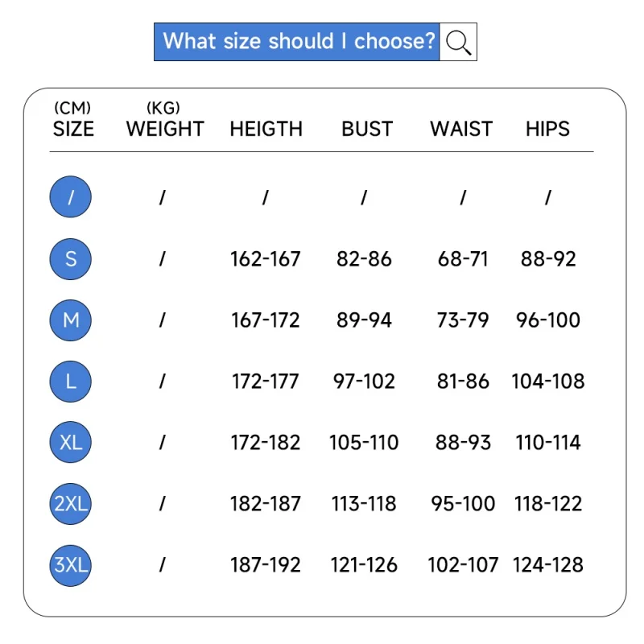
Task: Click the WAIST column header
Action: (x=461, y=129)
